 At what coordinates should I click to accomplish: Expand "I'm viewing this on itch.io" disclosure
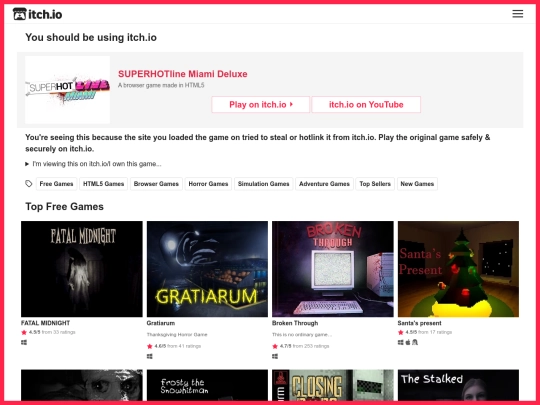point(93,164)
